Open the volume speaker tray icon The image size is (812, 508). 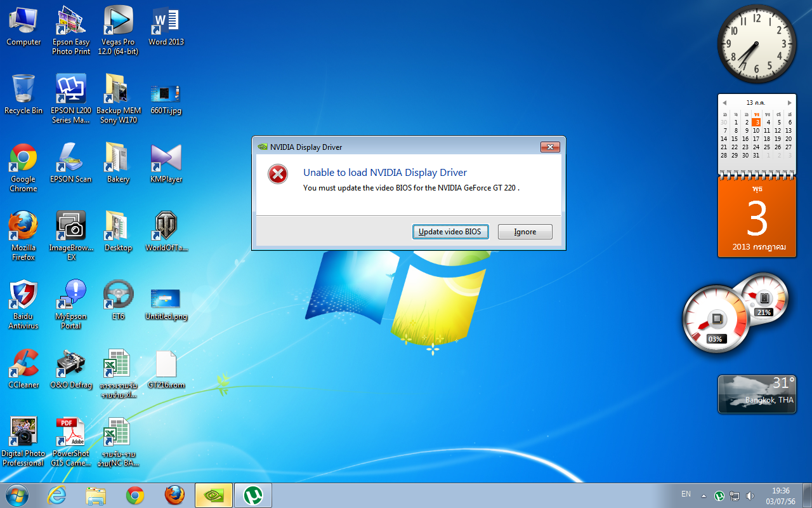[750, 495]
